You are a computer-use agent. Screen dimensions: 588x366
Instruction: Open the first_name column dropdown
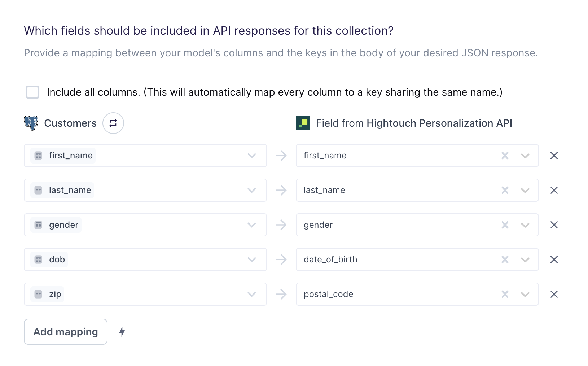click(x=252, y=156)
